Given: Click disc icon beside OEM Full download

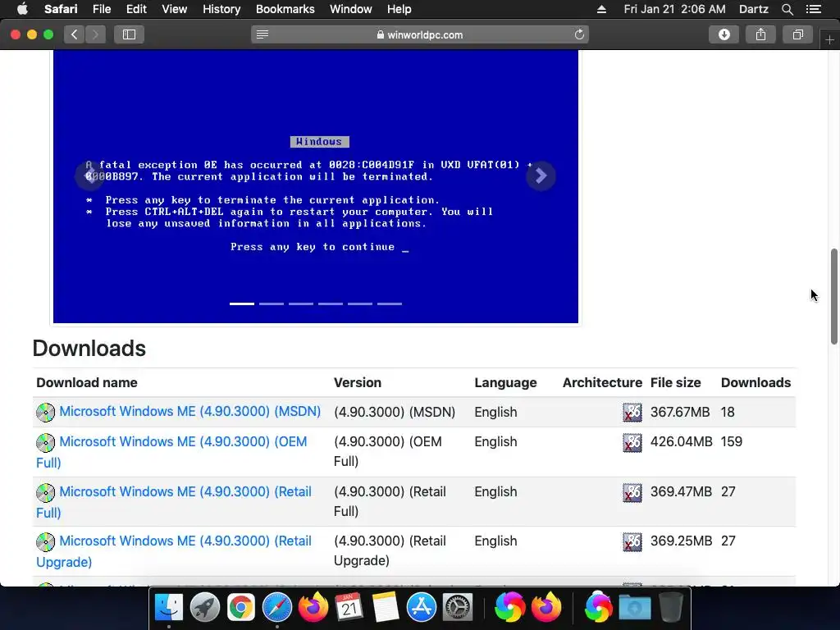Looking at the screenshot, I should 46,443.
